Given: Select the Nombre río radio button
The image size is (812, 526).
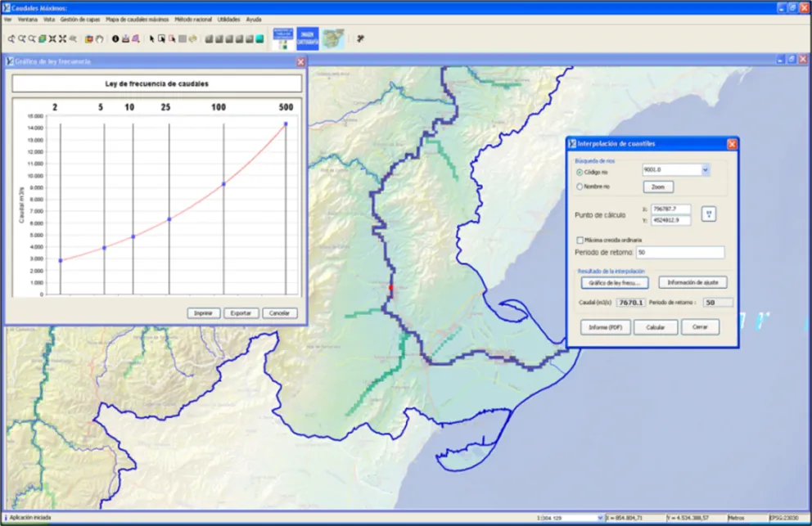Looking at the screenshot, I should point(580,187).
